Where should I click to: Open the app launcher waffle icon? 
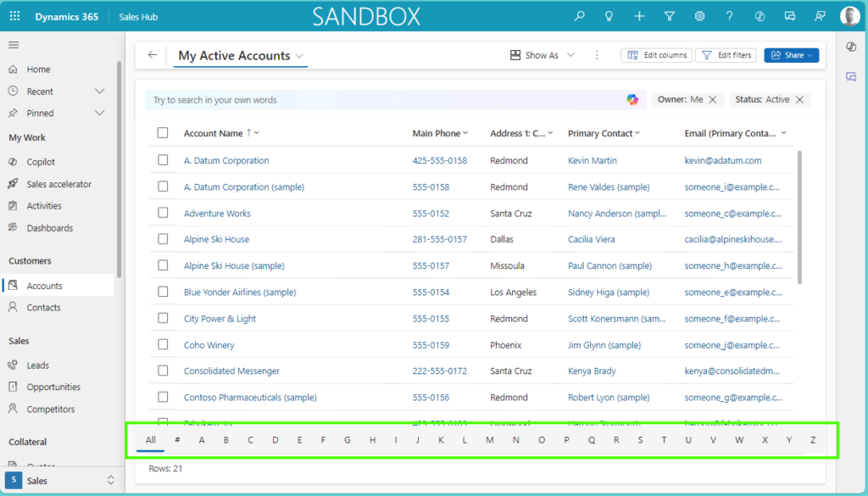pyautogui.click(x=14, y=16)
